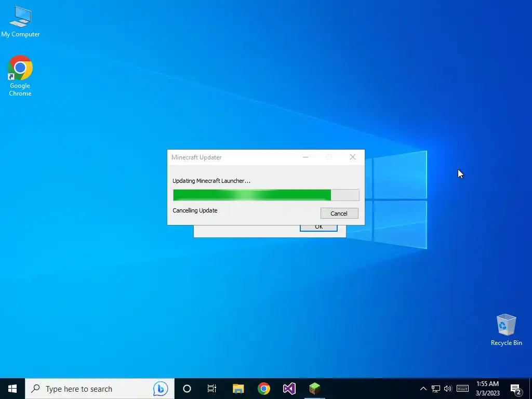Open Task View on the taskbar

point(212,389)
